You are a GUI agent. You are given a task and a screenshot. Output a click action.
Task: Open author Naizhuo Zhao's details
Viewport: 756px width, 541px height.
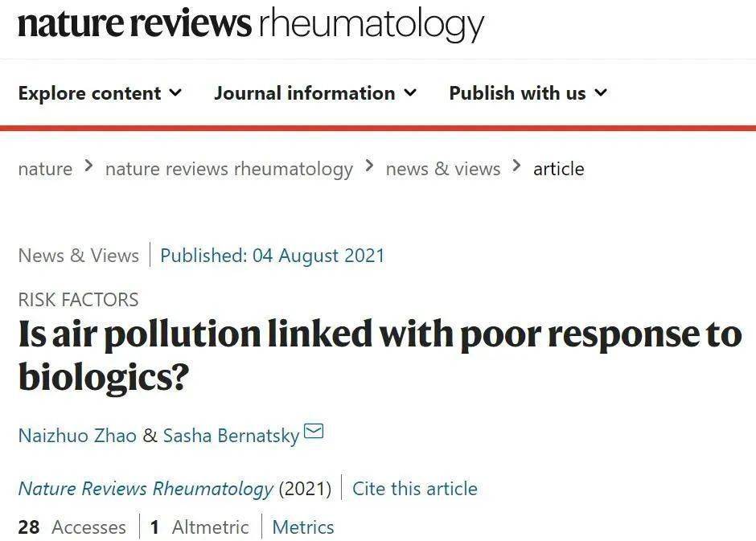77,436
